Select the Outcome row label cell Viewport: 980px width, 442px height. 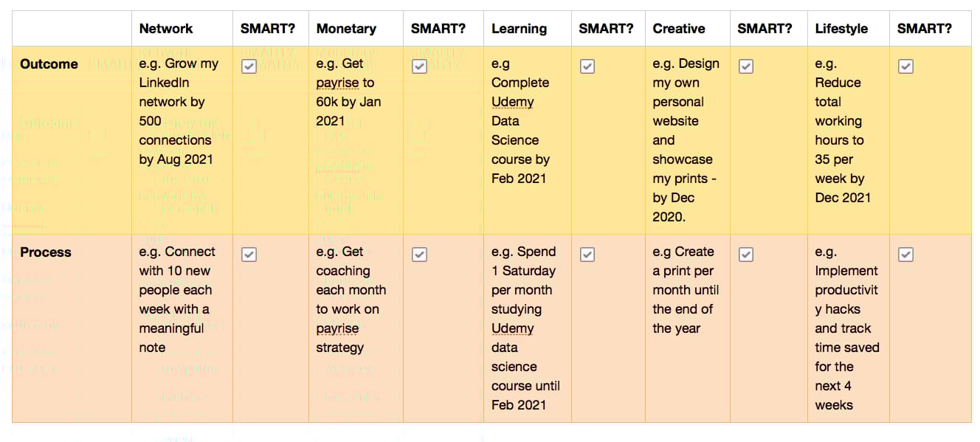(x=49, y=64)
